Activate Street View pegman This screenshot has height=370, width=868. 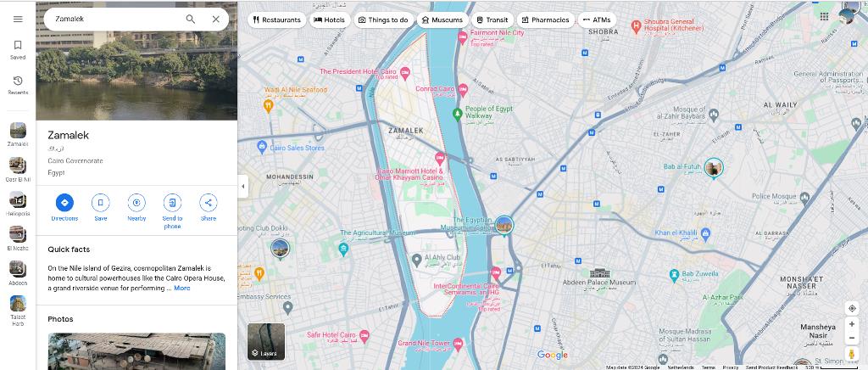point(852,354)
